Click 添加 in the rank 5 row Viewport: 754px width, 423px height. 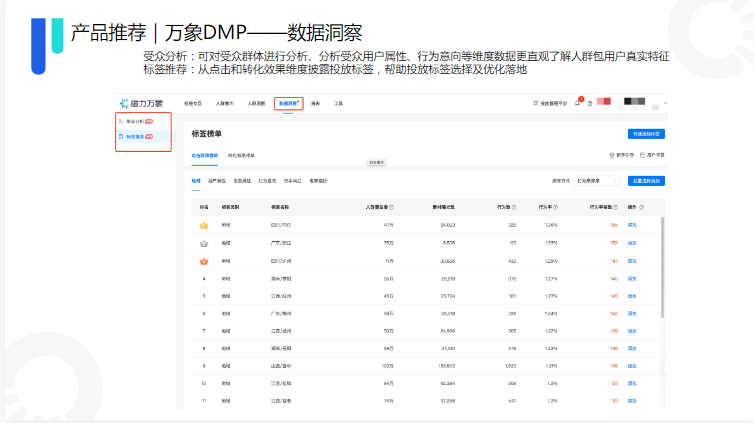click(632, 296)
